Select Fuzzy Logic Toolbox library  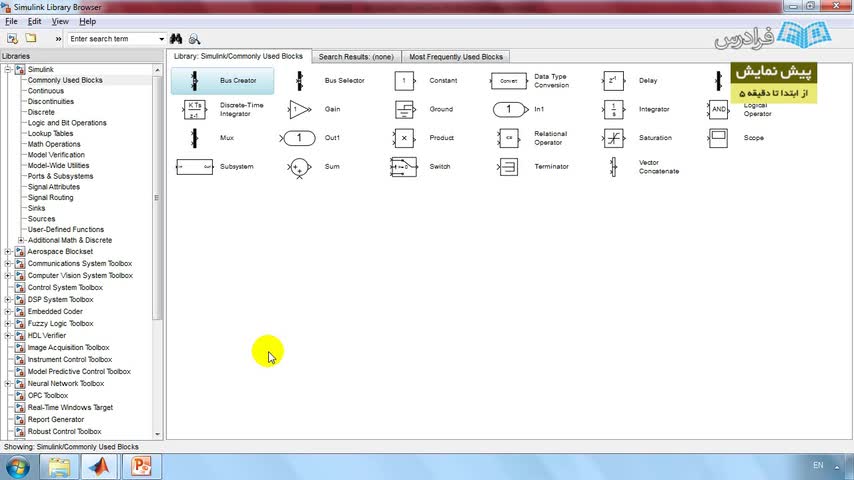click(x=60, y=324)
